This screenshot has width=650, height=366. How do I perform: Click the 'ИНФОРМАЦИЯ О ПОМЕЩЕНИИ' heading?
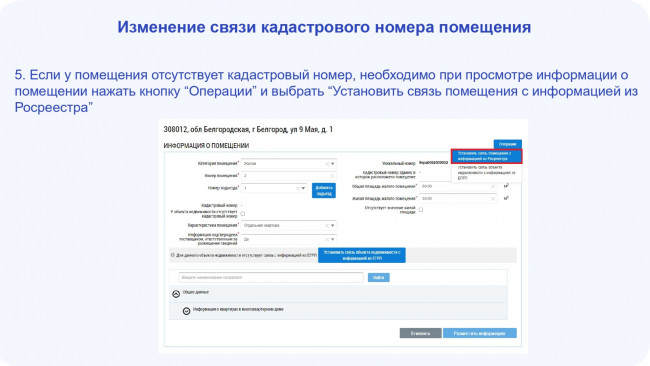[x=206, y=146]
